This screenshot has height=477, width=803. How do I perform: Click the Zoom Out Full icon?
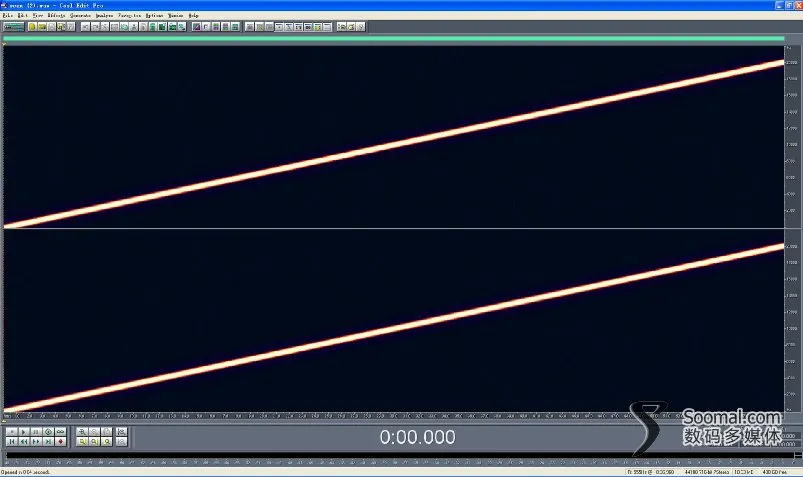coord(107,432)
